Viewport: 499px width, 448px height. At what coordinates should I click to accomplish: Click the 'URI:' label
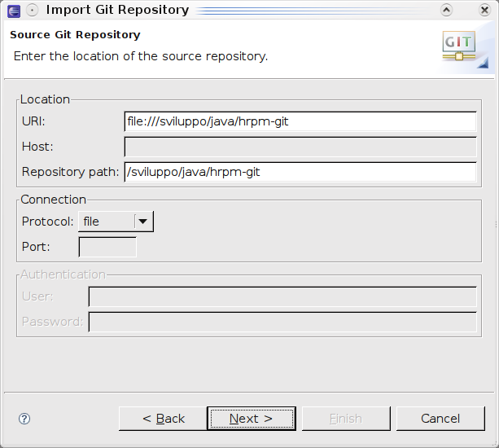click(x=33, y=121)
